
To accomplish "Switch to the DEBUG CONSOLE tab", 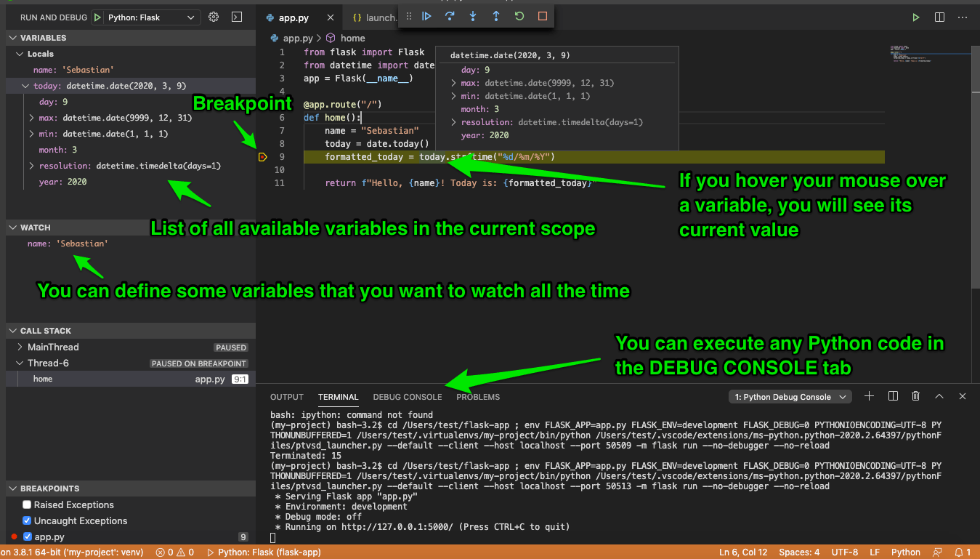I will click(407, 396).
